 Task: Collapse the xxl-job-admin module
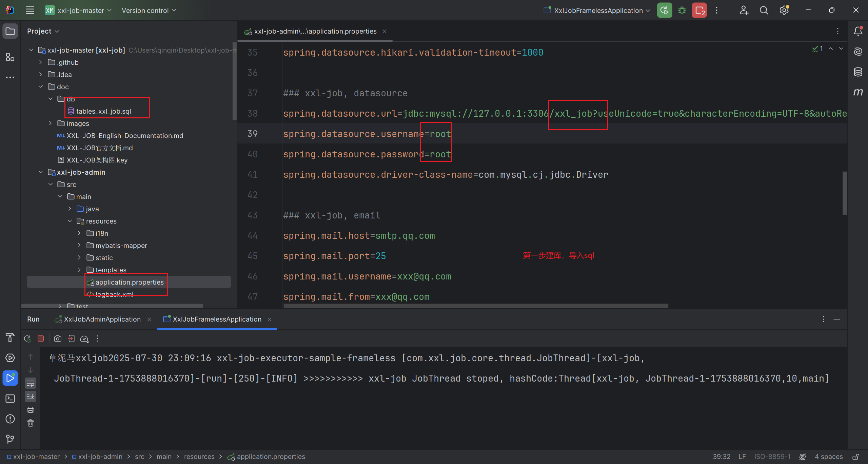click(41, 172)
